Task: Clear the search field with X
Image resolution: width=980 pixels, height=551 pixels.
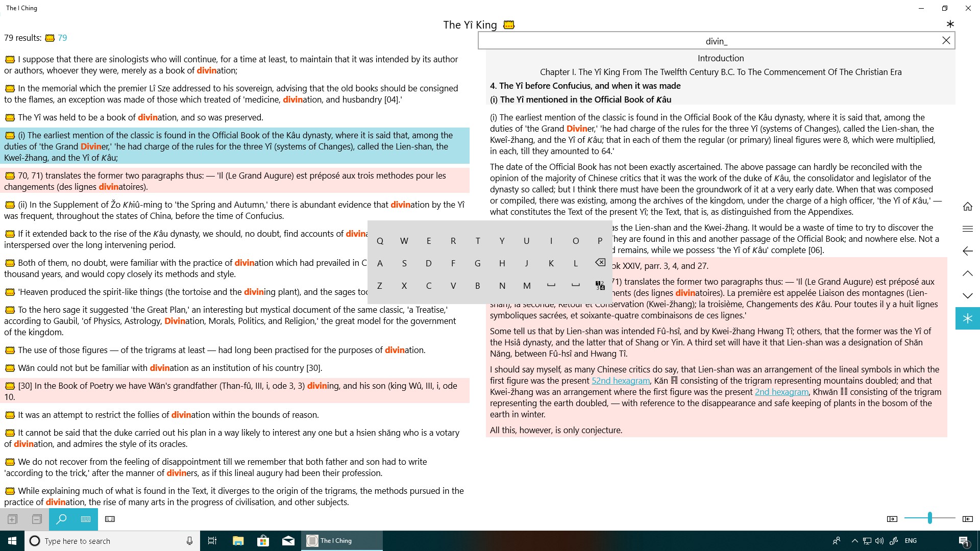Action: coord(946,41)
